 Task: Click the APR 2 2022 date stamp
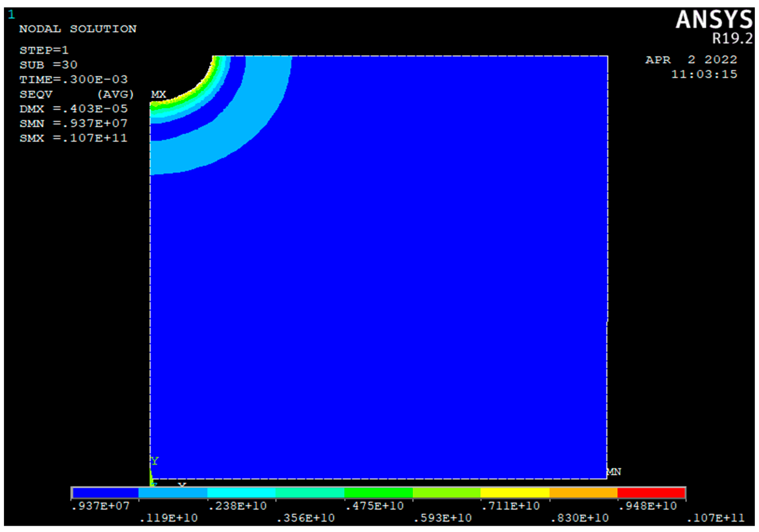pos(691,60)
